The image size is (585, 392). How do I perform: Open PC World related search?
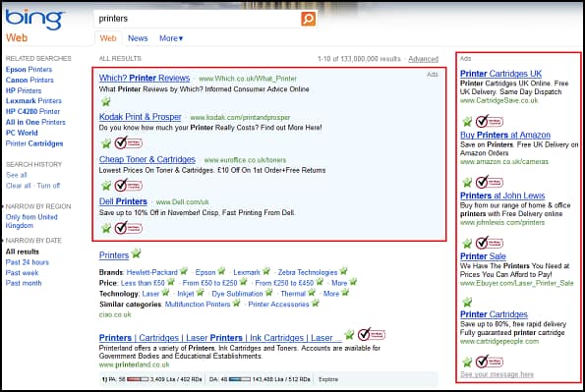click(x=22, y=133)
